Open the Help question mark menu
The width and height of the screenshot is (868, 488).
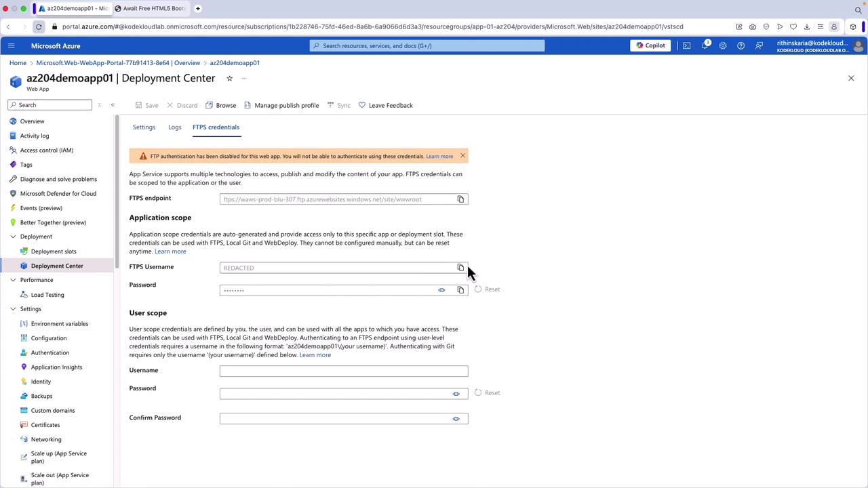point(741,45)
